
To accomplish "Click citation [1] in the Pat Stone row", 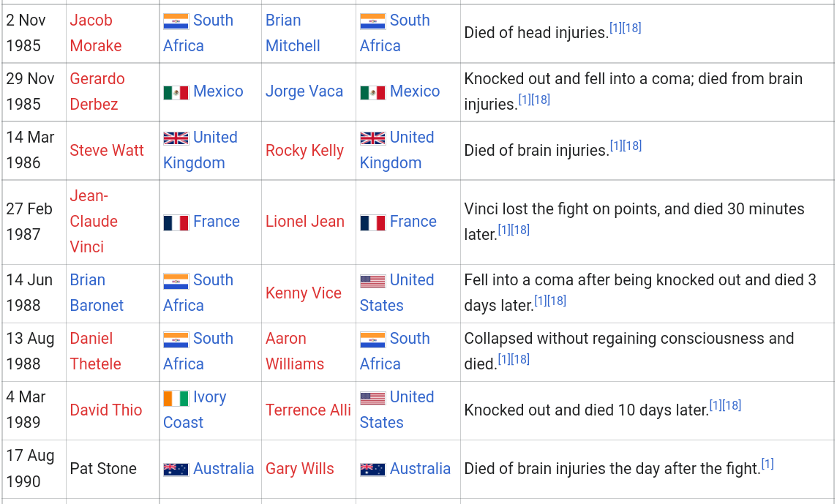I will tap(767, 464).
